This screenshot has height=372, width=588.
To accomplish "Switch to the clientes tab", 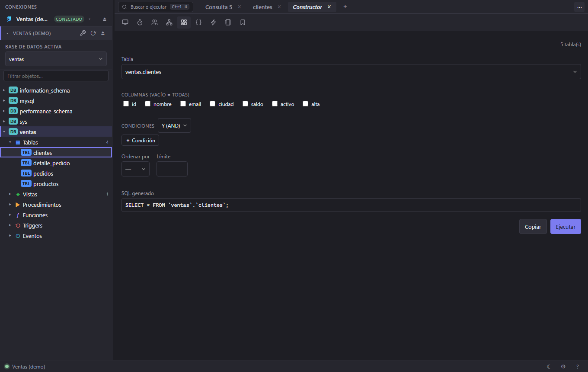I will (262, 7).
